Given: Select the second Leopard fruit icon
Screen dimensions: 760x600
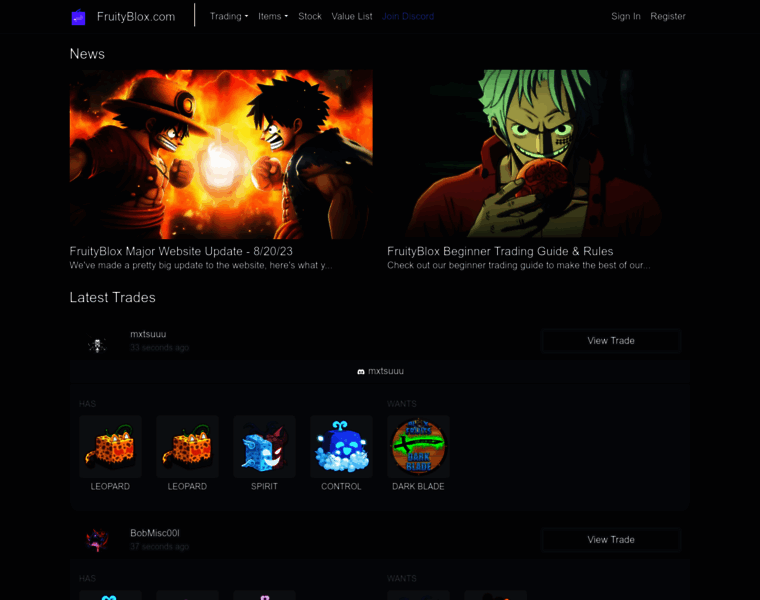Looking at the screenshot, I should click(187, 446).
